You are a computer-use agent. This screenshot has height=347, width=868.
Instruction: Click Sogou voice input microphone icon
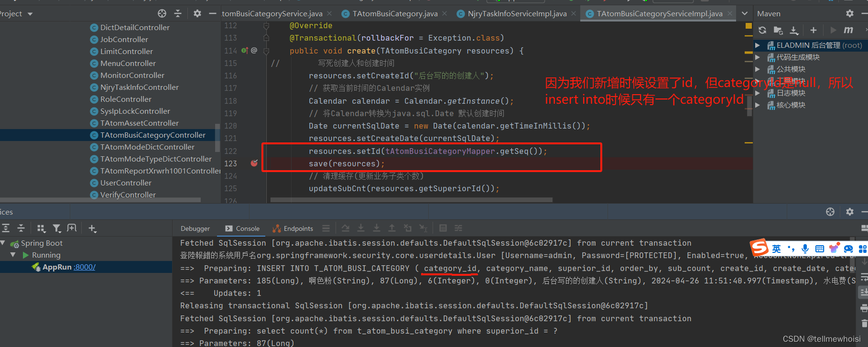coord(805,249)
